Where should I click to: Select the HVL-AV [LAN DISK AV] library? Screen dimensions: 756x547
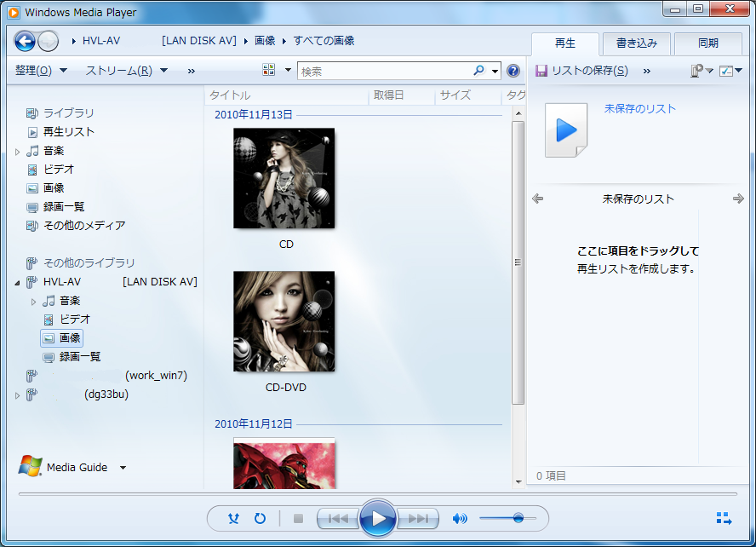coord(120,282)
